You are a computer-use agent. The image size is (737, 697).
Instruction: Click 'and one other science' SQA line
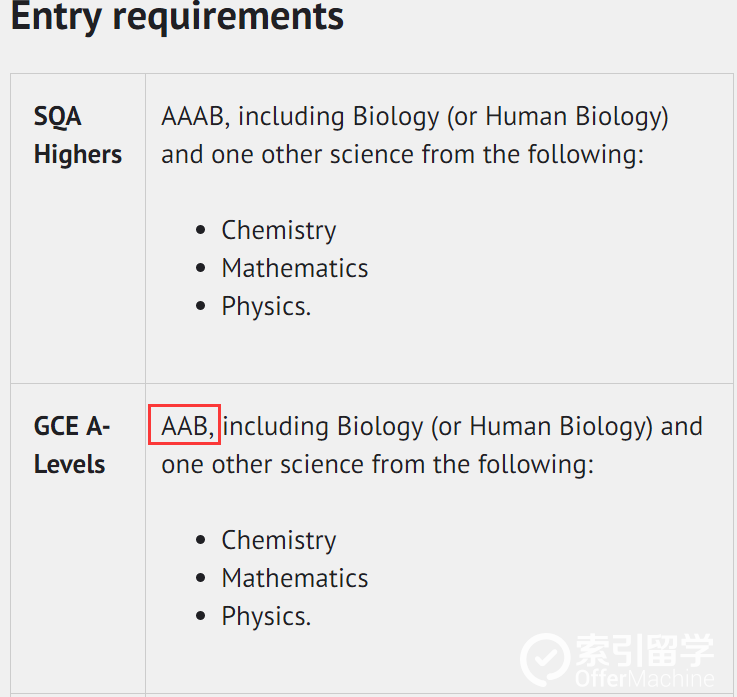click(x=402, y=155)
